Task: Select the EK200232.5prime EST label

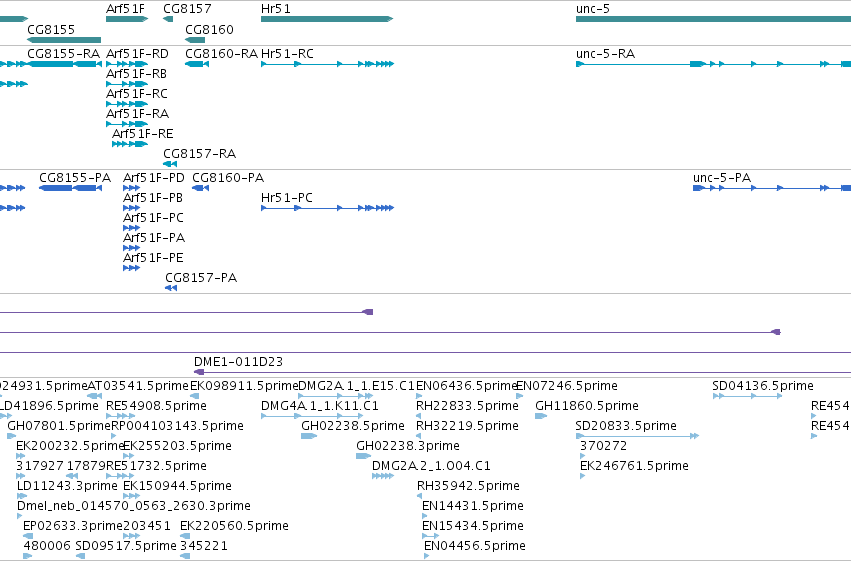Action: pyautogui.click(x=69, y=446)
